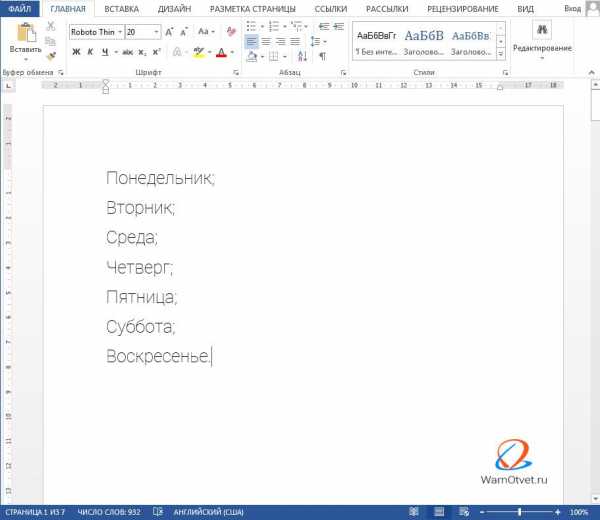The height and width of the screenshot is (520, 600).
Task: Click the Copy icon in clipboard group
Action: point(51,41)
